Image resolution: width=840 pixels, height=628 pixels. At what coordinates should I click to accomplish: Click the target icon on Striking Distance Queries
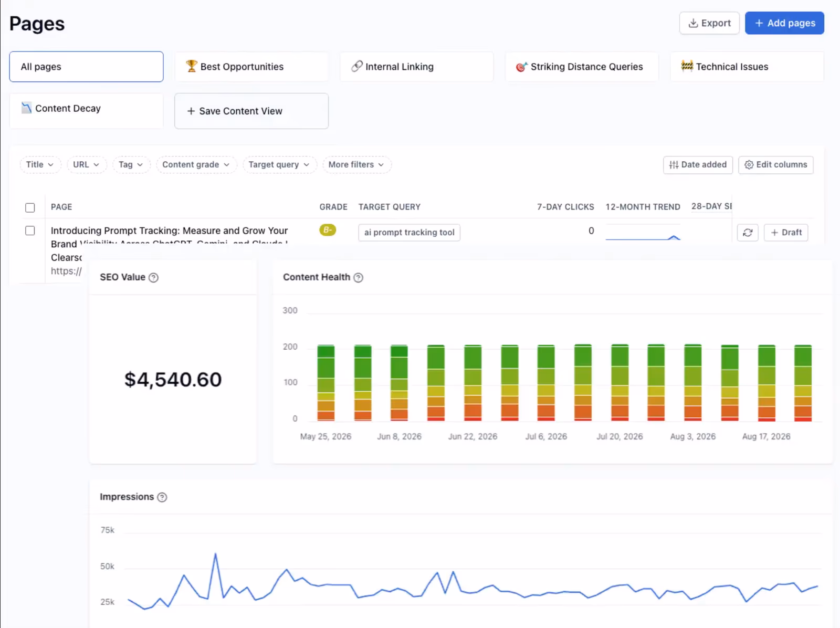521,67
